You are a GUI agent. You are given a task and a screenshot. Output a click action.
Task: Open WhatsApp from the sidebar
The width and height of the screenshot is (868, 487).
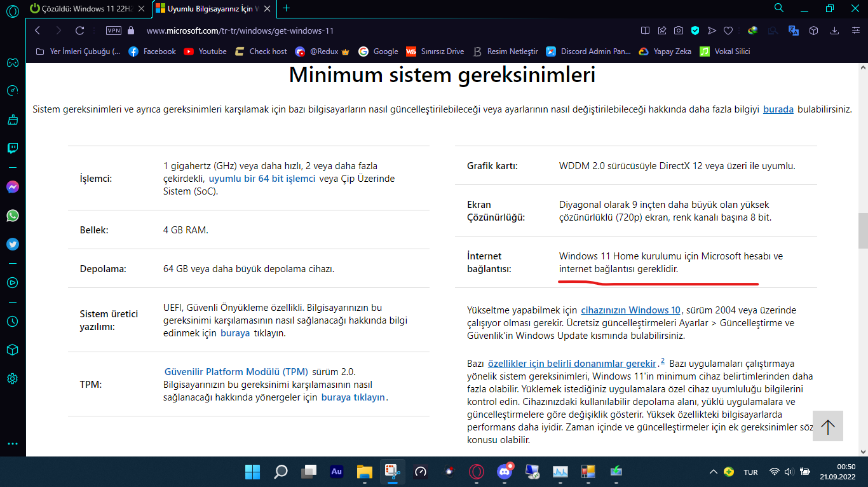click(12, 216)
